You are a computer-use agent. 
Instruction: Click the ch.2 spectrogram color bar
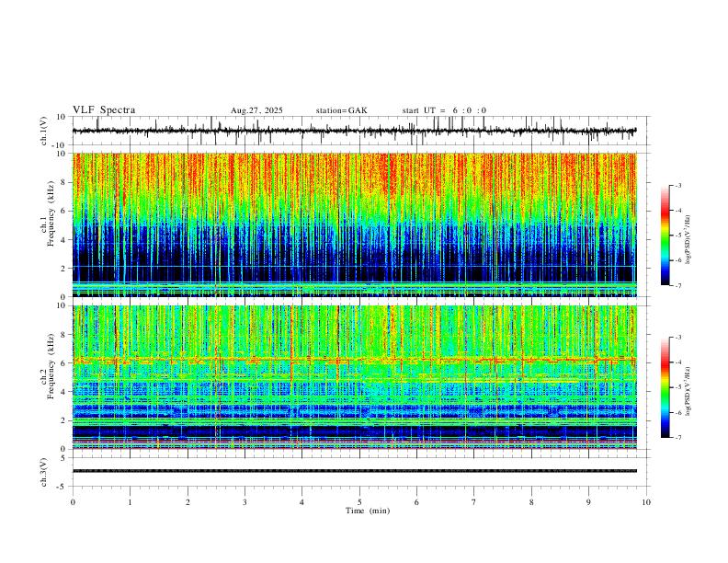point(665,387)
